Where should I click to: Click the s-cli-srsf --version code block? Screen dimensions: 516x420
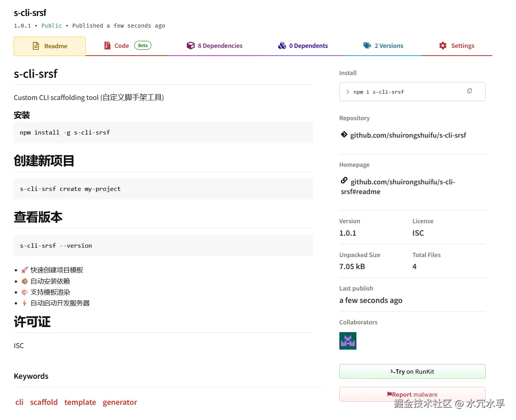163,246
